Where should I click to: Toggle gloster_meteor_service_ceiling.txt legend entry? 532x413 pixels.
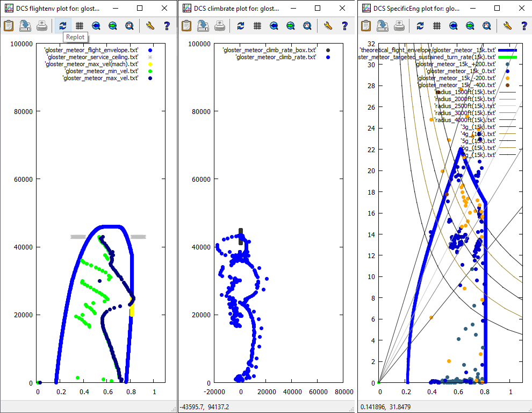pos(92,57)
